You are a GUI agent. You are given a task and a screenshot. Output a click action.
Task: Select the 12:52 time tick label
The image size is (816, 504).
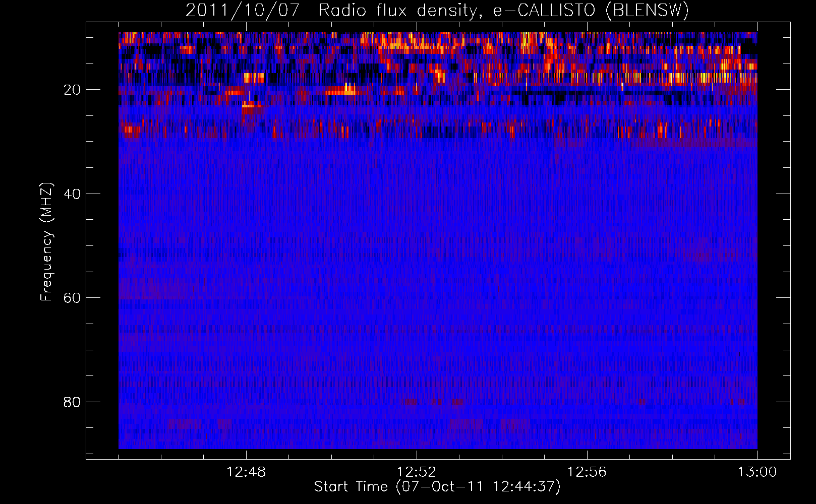coord(417,472)
